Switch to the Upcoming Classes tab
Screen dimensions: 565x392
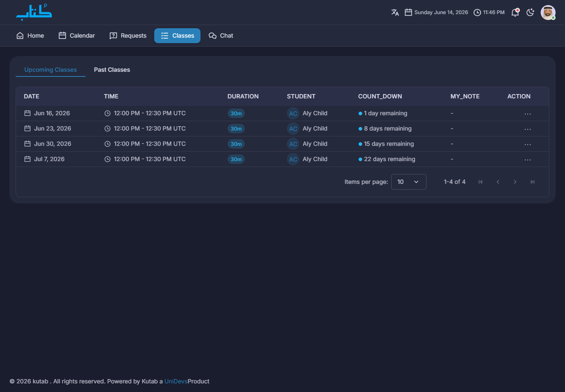[51, 70]
